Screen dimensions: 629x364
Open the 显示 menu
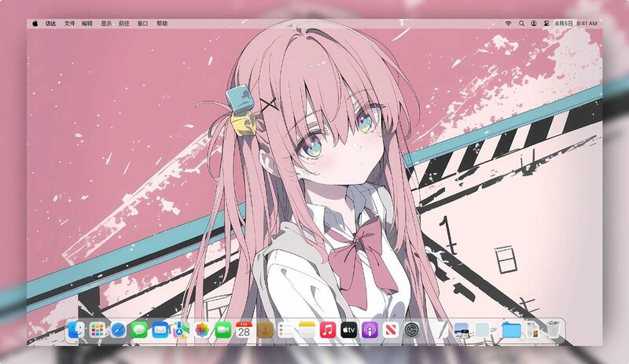tap(106, 24)
